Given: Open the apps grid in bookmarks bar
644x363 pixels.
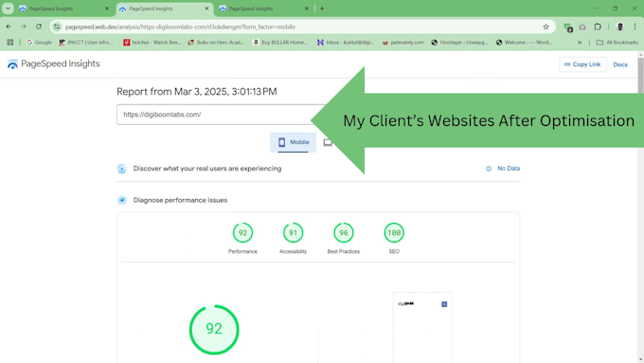Looking at the screenshot, I should tap(10, 43).
